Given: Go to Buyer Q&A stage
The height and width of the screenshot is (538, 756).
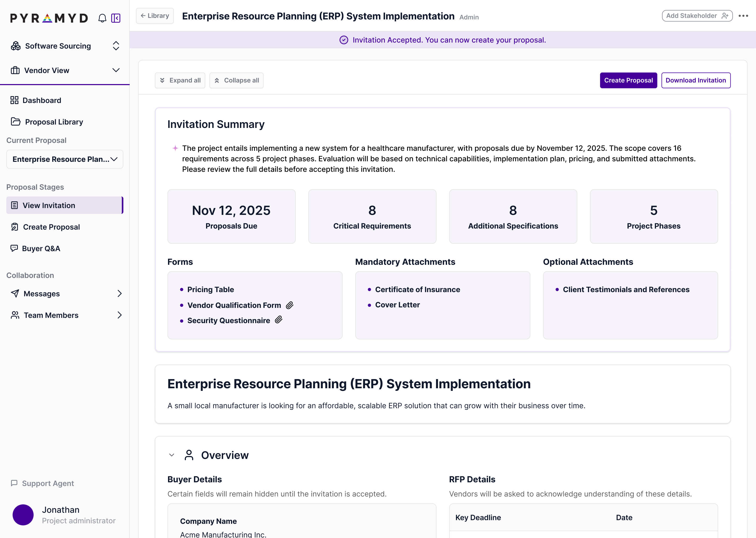Looking at the screenshot, I should [x=41, y=249].
